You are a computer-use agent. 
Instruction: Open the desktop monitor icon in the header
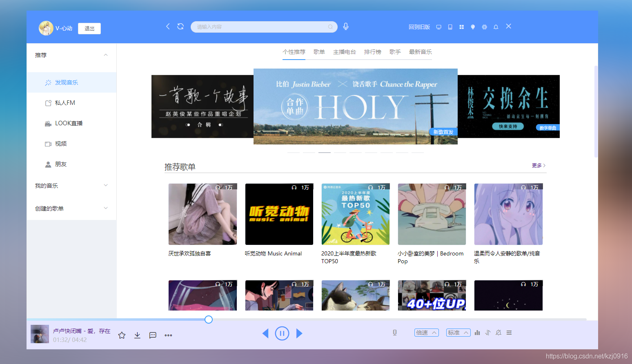439,27
